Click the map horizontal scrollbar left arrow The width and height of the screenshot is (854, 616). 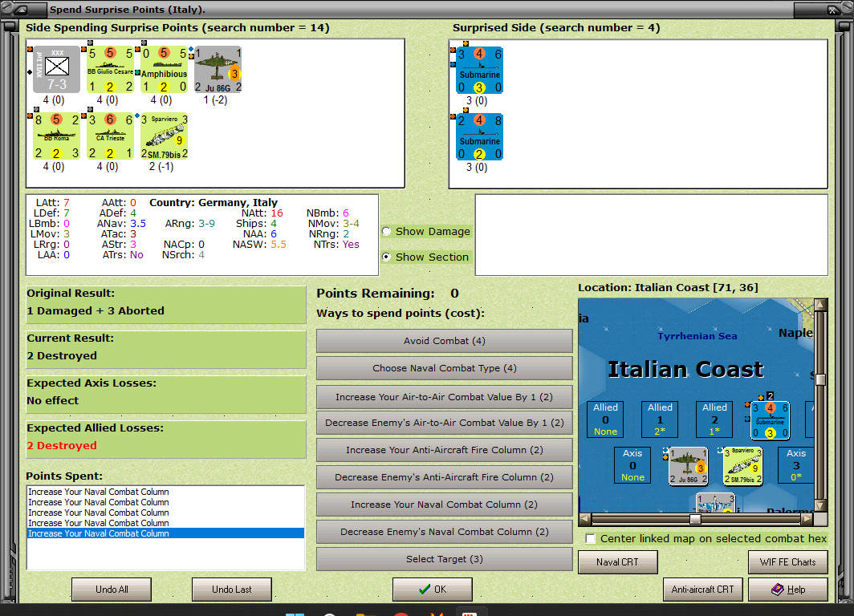(585, 519)
